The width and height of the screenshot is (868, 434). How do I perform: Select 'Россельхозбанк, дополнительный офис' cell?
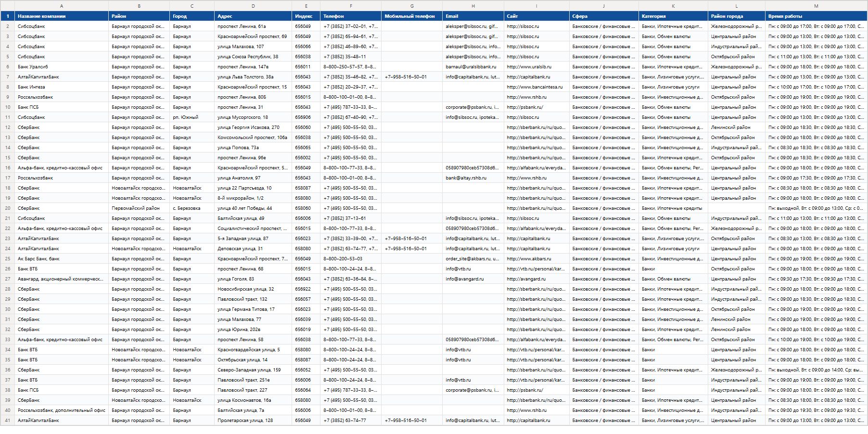click(x=62, y=410)
